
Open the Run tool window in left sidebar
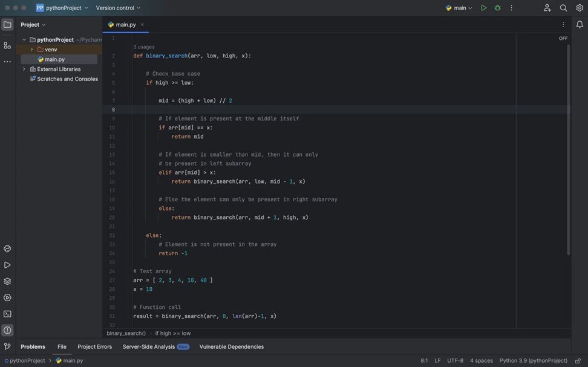(x=7, y=265)
